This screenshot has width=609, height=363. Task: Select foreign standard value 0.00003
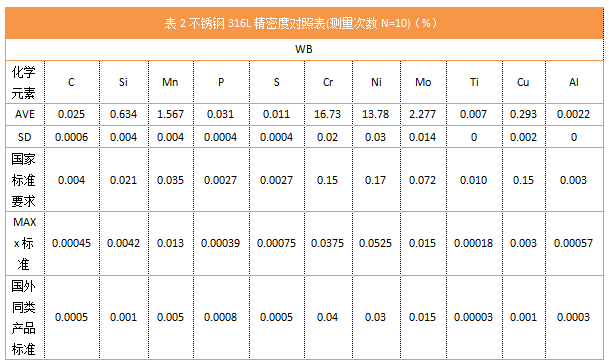473,318
